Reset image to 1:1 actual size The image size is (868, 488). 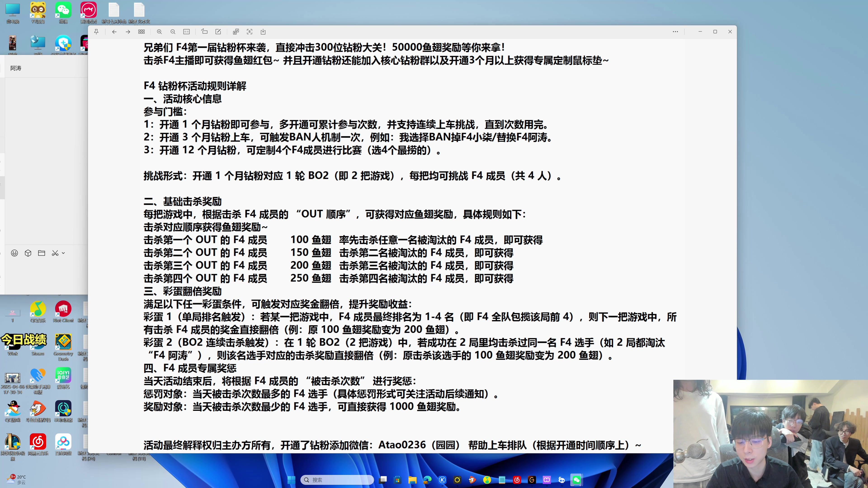click(x=186, y=32)
